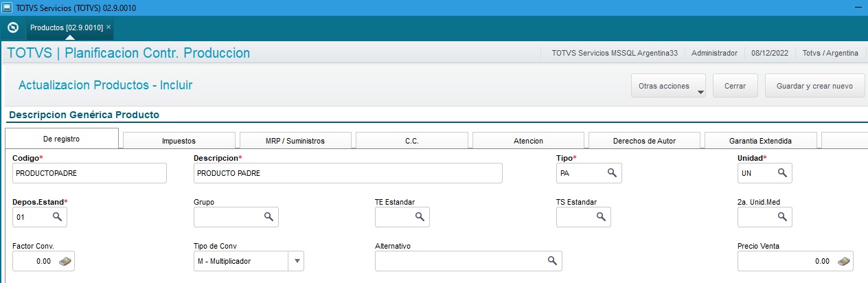The height and width of the screenshot is (283, 868).
Task: Click the Precio Venta value 0.00
Action: coord(822,261)
